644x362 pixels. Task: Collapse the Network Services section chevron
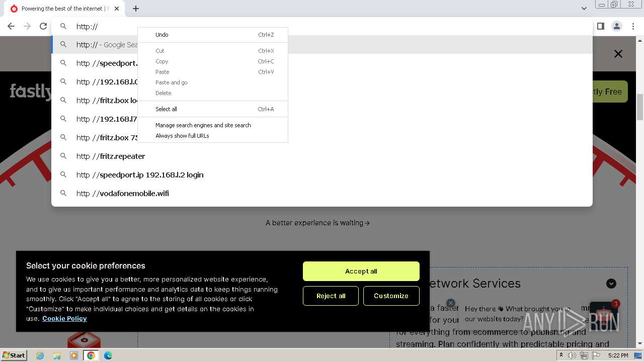coord(611,284)
